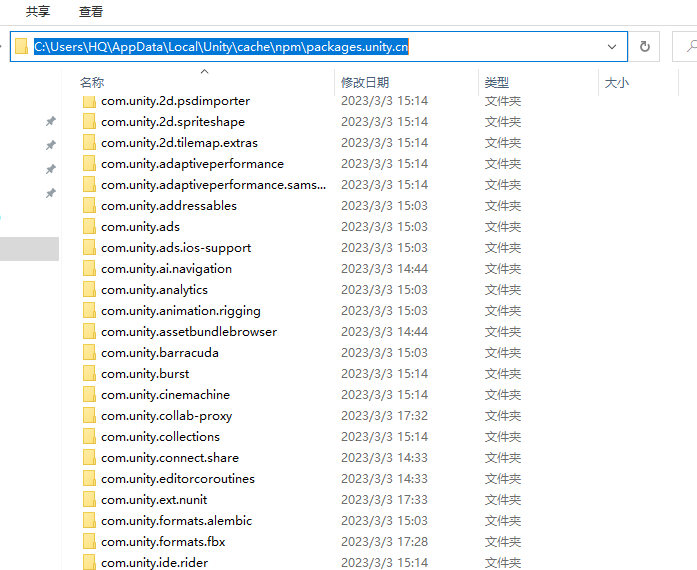The width and height of the screenshot is (697, 570).
Task: Select folder icon of com.unity.collab-proxy
Action: (x=89, y=415)
